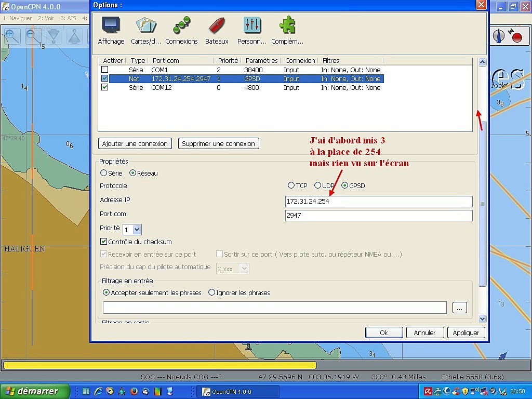Select Accepter seulement les phrases
The height and width of the screenshot is (399, 532).
106,292
